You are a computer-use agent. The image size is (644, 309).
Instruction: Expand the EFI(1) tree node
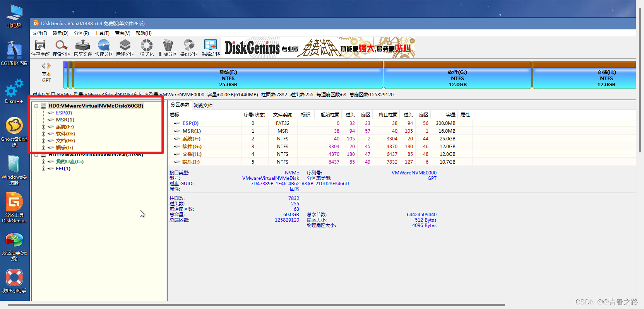pyautogui.click(x=44, y=169)
